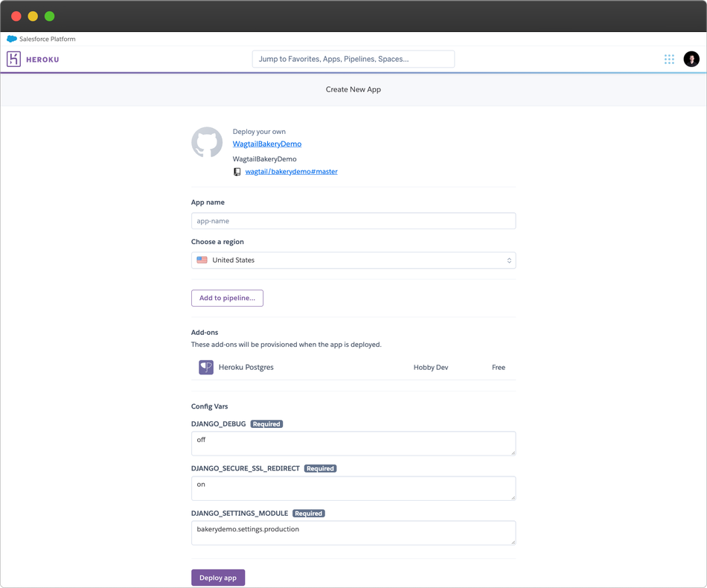Click the Heroku Postgres add-on icon
The image size is (707, 588).
(x=206, y=368)
